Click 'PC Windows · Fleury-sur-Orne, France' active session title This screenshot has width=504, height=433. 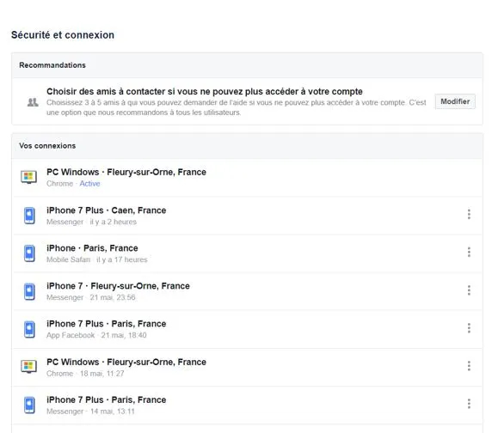pos(126,173)
